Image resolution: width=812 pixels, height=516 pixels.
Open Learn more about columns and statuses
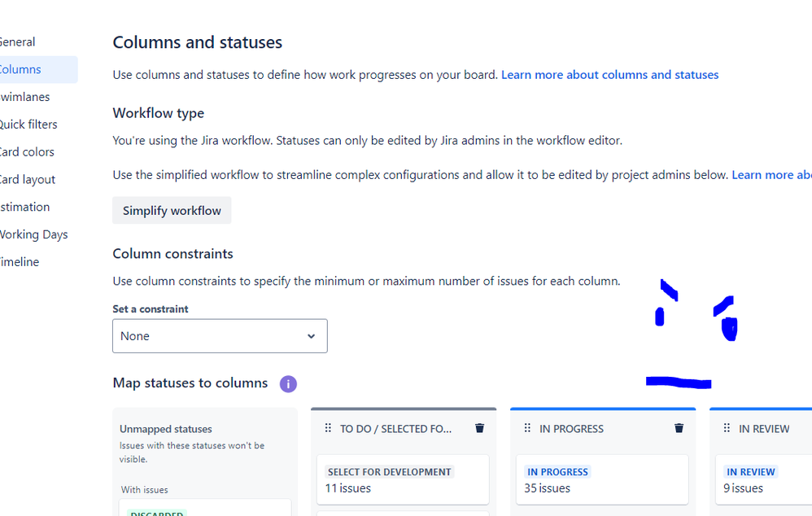[x=609, y=75]
